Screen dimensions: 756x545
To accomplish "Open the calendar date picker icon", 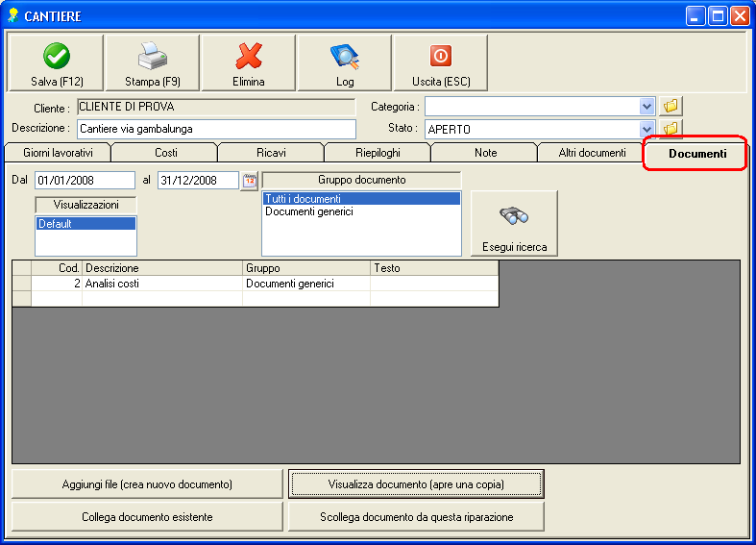I will coord(249,181).
